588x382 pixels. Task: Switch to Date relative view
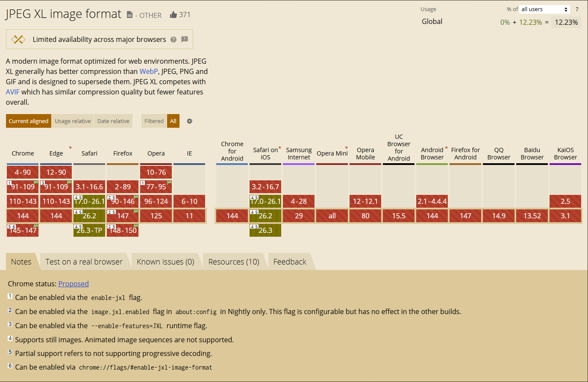tap(113, 121)
